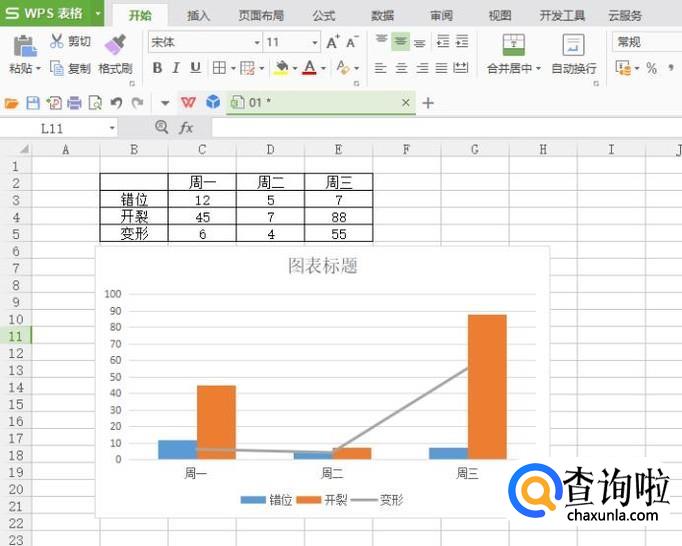Open the font name dropdown 宋体
This screenshot has width=682, height=546.
257,42
